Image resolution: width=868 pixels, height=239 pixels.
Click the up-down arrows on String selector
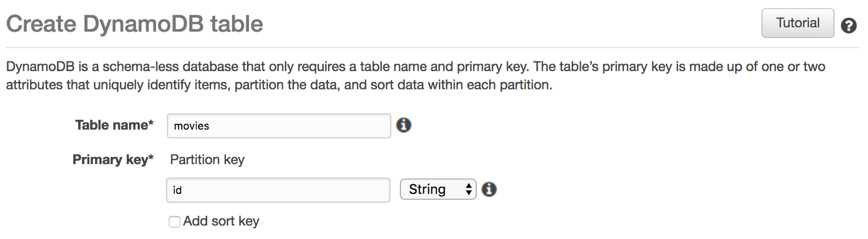pos(469,189)
